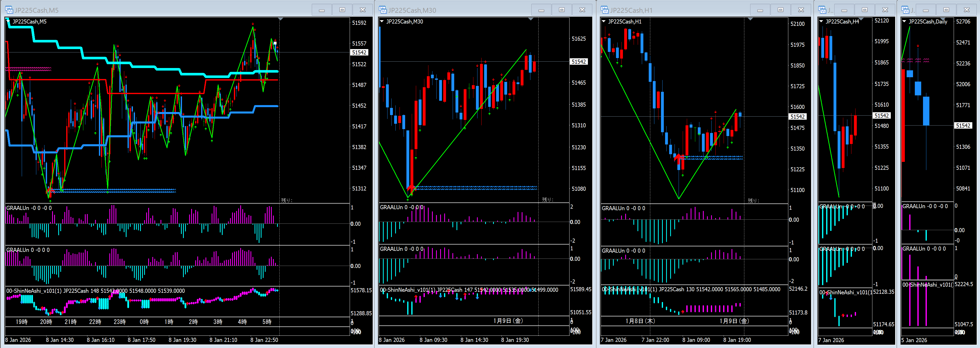This screenshot has width=980, height=348.
Task: Click the H1 chart window icon
Action: point(605,10)
